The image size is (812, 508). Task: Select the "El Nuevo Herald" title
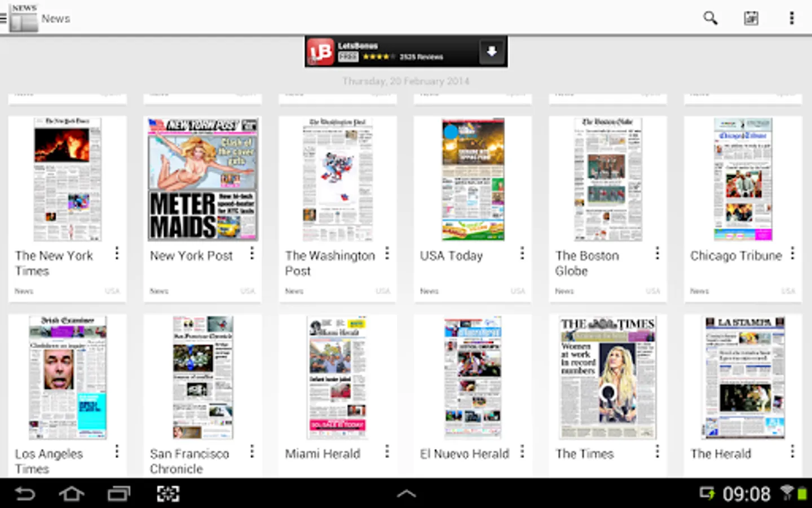(x=465, y=454)
